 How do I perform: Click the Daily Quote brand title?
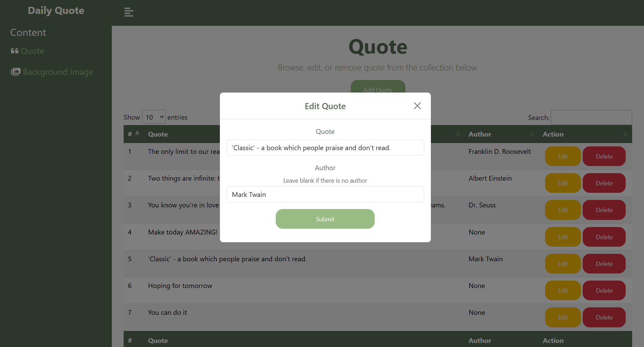pyautogui.click(x=56, y=11)
